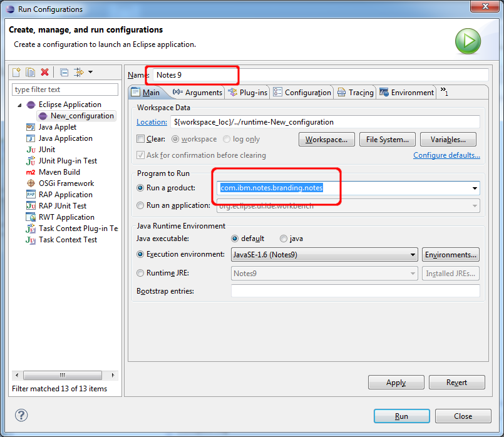Switch to the Arguments tab
The image size is (504, 437).
[197, 93]
